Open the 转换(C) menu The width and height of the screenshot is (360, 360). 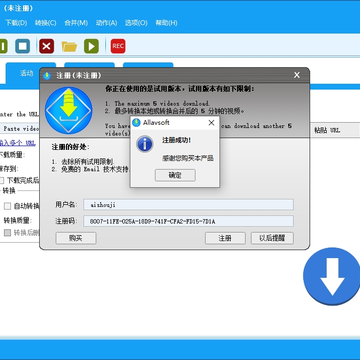click(x=46, y=23)
